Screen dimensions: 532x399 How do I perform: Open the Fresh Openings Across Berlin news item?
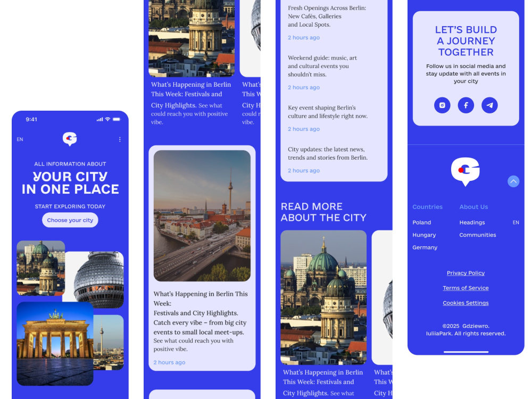327,16
